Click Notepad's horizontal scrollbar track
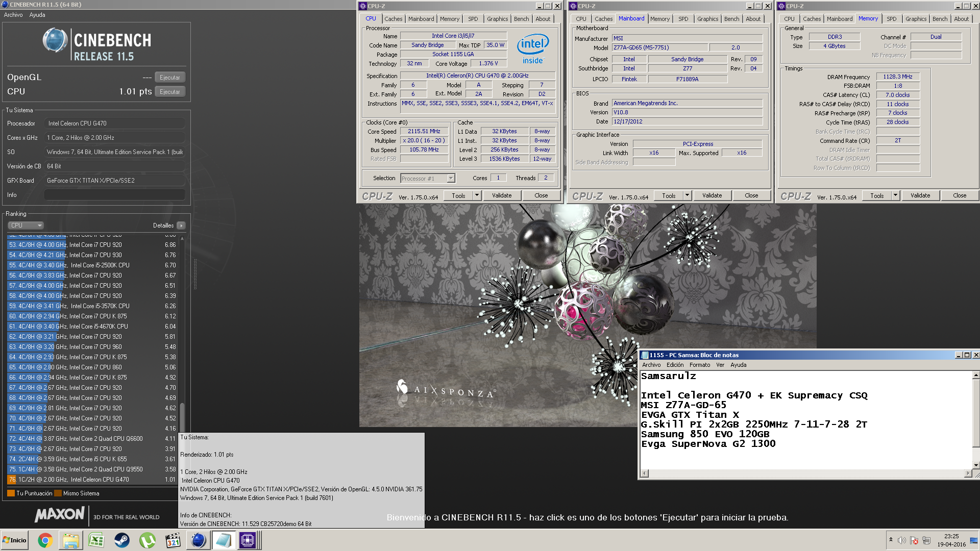 click(x=806, y=473)
